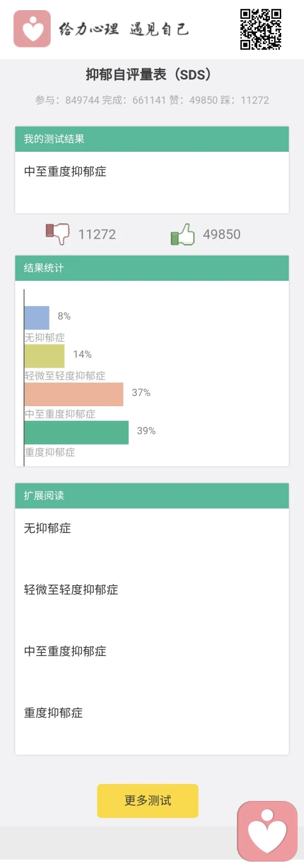Open the 轻微至轻度抑郁症 reading link
The image size is (304, 868).
(x=71, y=590)
